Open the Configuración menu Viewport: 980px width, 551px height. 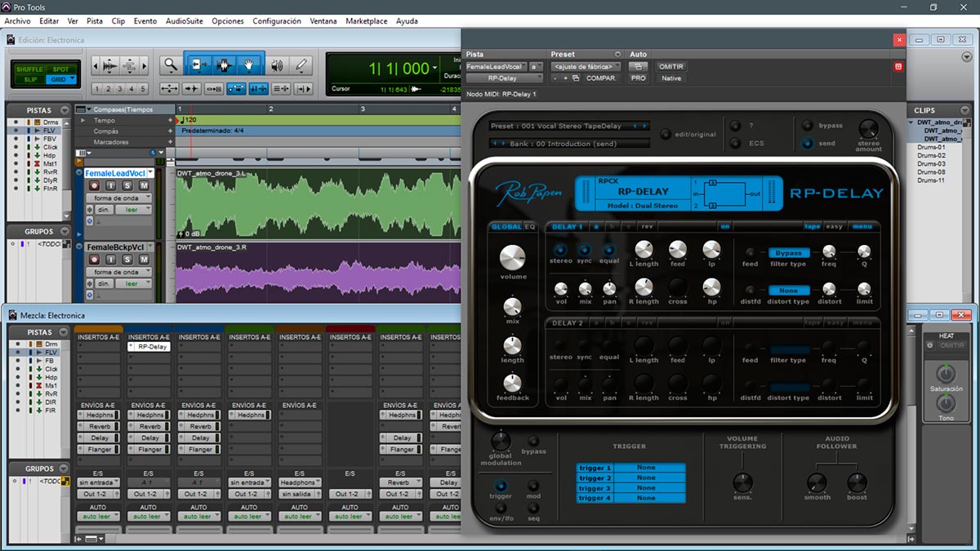click(x=277, y=20)
